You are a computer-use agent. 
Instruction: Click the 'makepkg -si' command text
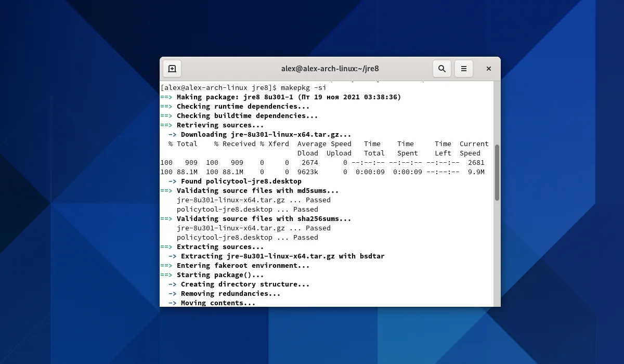pyautogui.click(x=303, y=88)
